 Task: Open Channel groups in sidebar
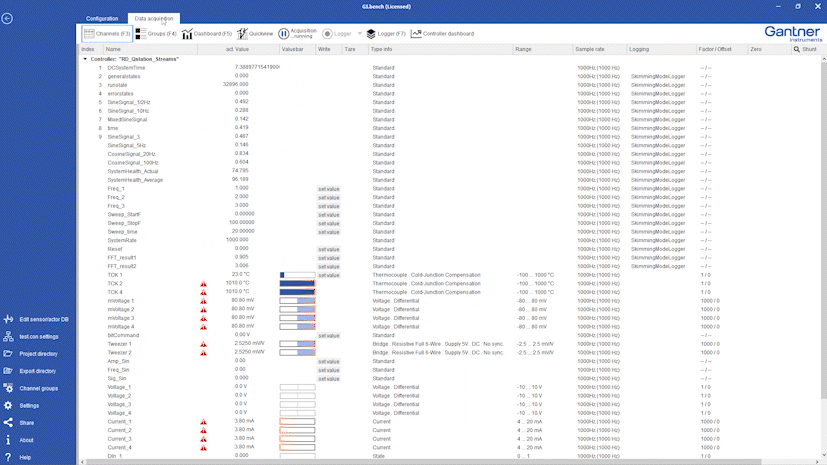31,389
